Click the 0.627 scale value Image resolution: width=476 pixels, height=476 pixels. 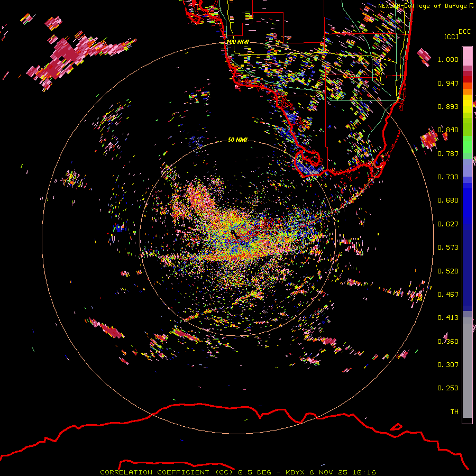(x=448, y=224)
